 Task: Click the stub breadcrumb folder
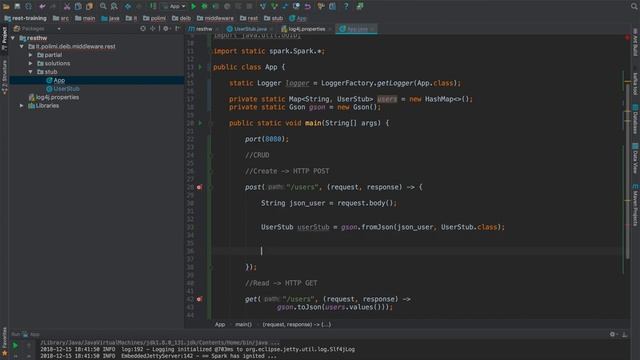274,18
